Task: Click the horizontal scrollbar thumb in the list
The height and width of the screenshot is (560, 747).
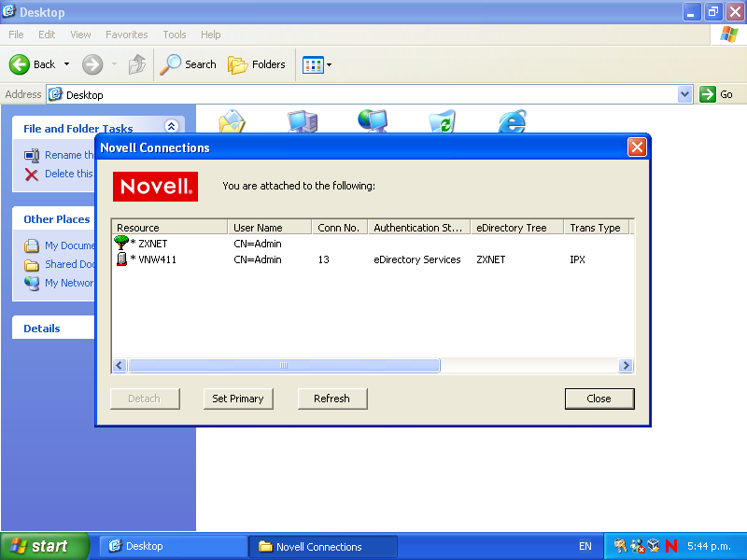Action: [x=284, y=365]
